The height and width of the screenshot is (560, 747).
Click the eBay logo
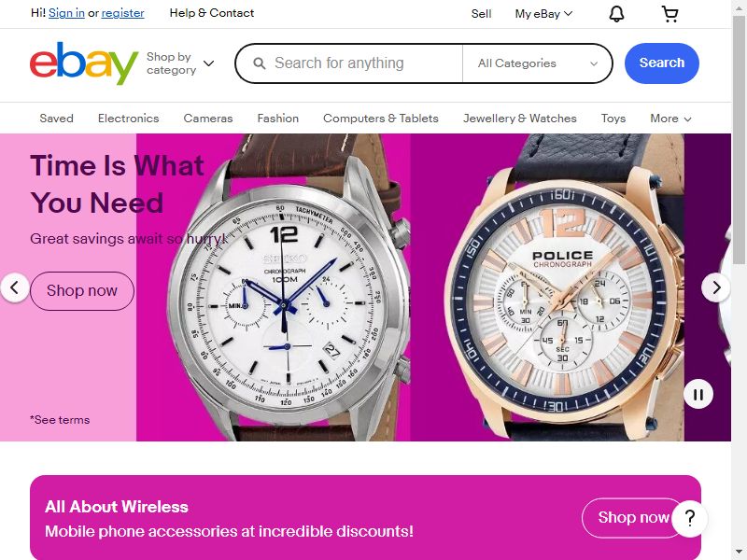click(x=84, y=63)
